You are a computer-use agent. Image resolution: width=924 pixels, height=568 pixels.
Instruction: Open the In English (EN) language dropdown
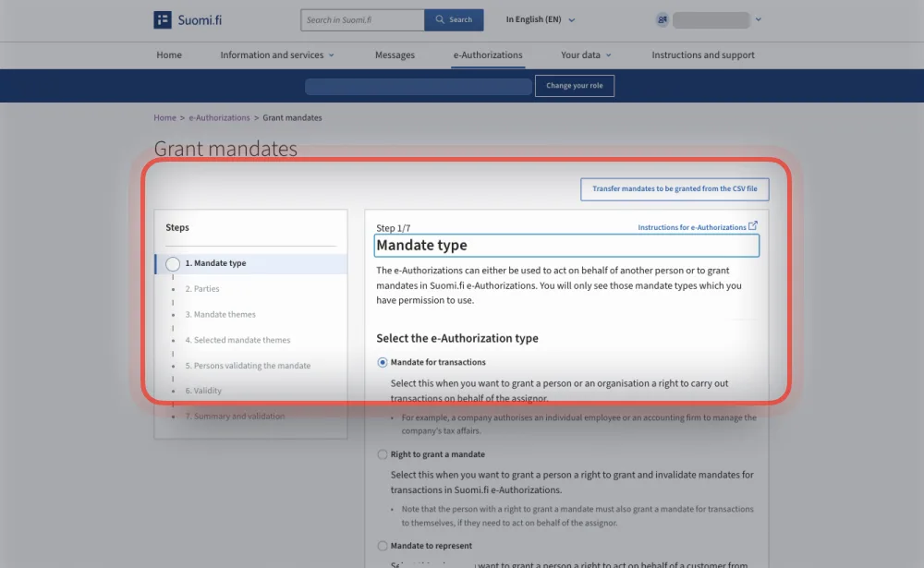tap(541, 19)
